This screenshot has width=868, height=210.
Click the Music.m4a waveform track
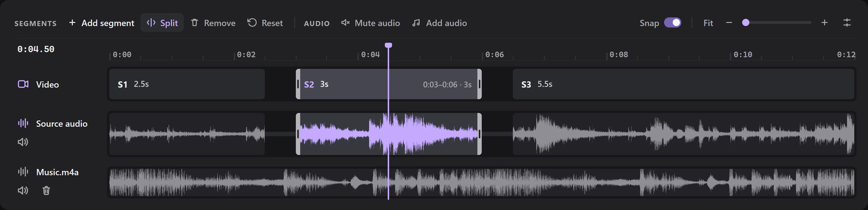[x=481, y=182]
